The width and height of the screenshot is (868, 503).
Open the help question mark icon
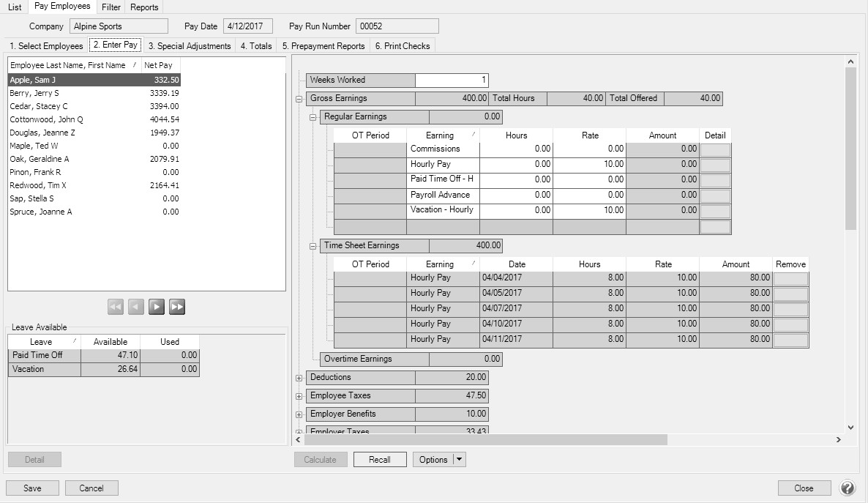point(848,488)
